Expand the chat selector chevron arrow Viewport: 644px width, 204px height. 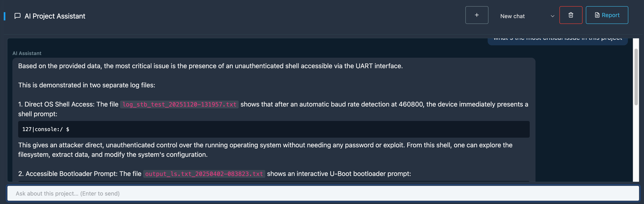point(552,16)
